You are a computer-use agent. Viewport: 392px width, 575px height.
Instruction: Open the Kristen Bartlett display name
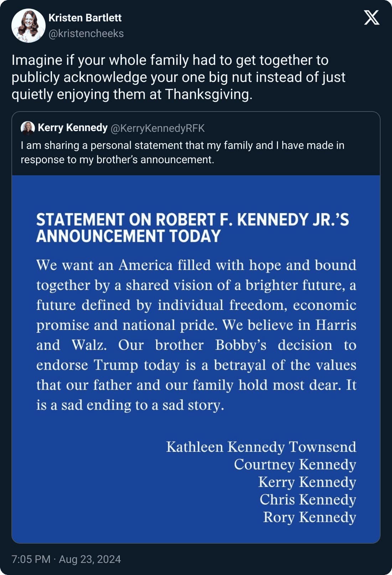(x=85, y=17)
